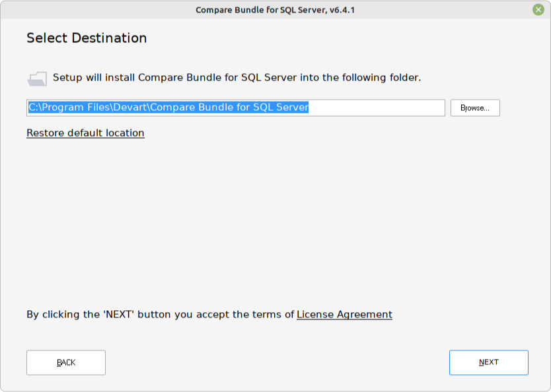
Task: Click the installation folder path field
Action: point(236,108)
